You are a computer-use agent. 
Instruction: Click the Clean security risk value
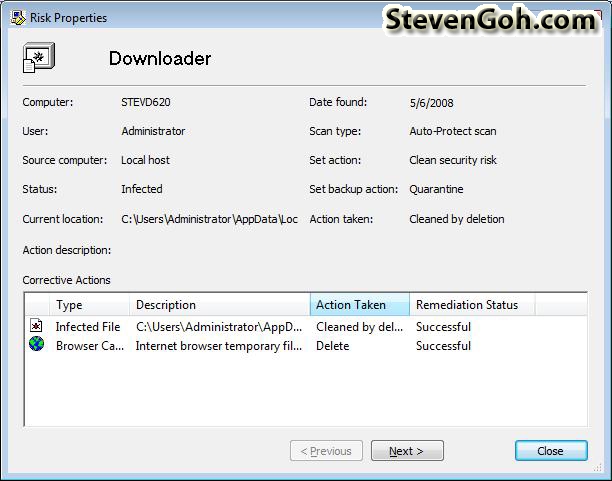tap(453, 160)
